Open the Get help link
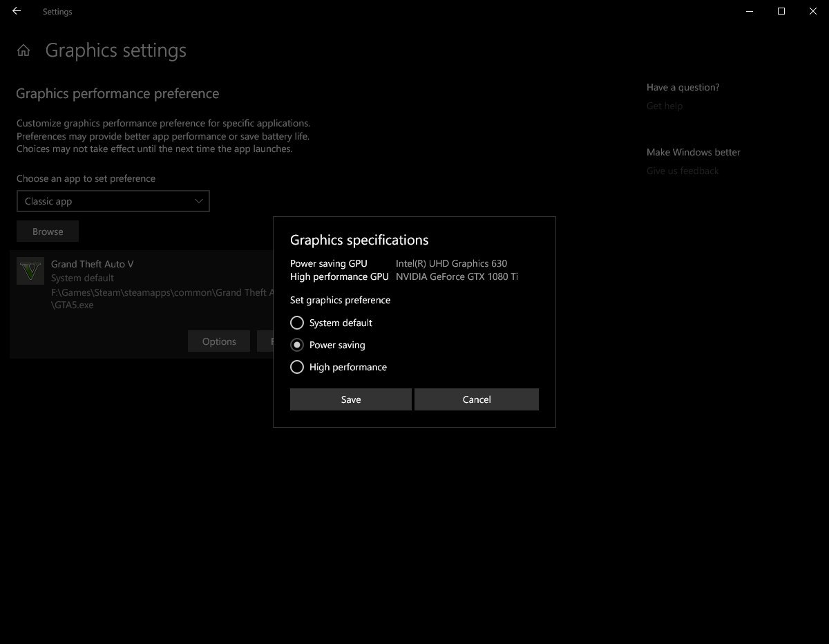829x644 pixels. [x=665, y=106]
